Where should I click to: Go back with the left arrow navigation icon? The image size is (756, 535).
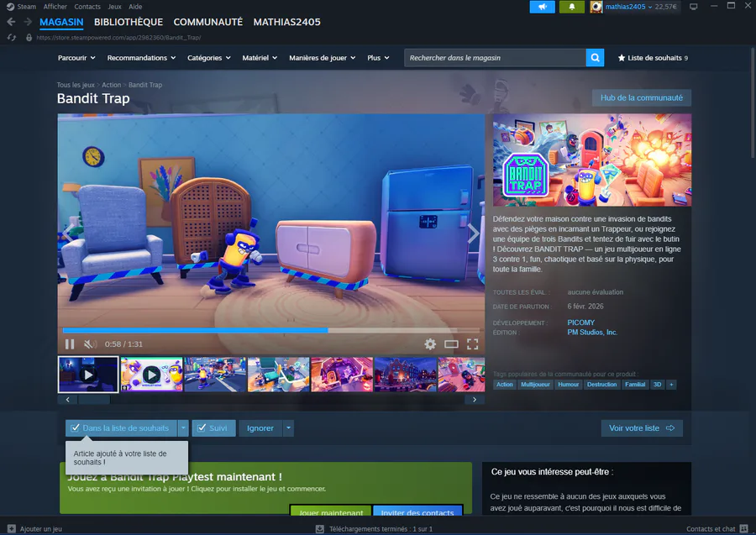(x=11, y=22)
